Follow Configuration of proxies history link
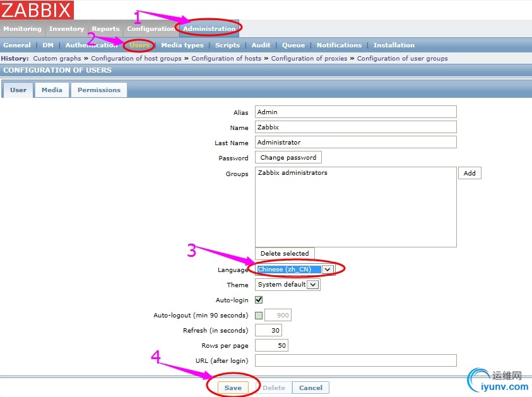 point(309,58)
